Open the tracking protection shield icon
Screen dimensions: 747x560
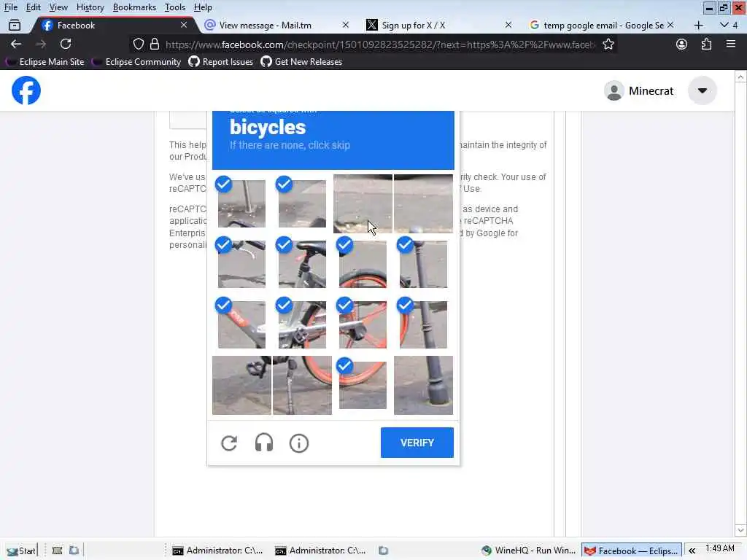tap(138, 44)
